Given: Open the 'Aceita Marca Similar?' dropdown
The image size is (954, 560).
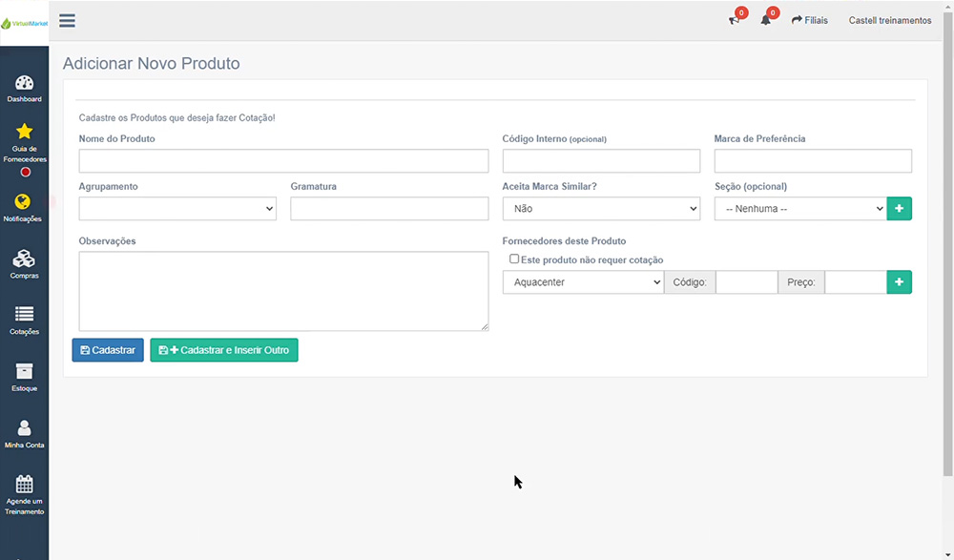Looking at the screenshot, I should point(601,209).
